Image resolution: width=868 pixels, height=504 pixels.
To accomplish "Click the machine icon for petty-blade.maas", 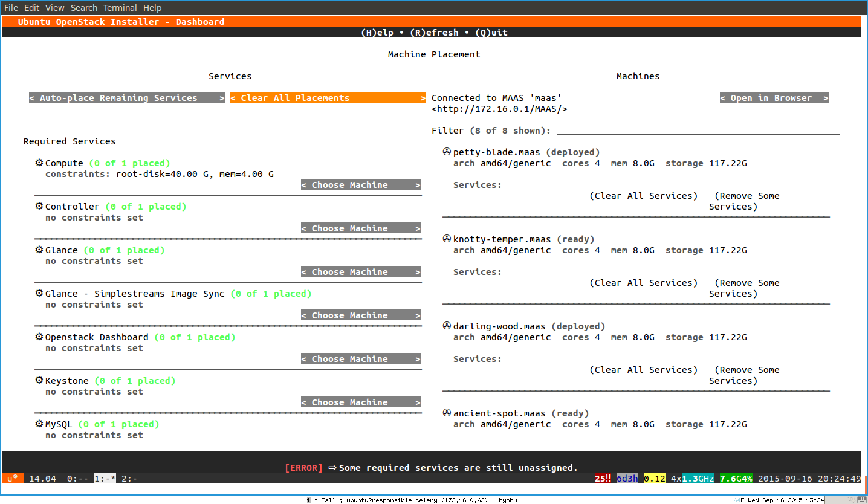I will pyautogui.click(x=447, y=152).
